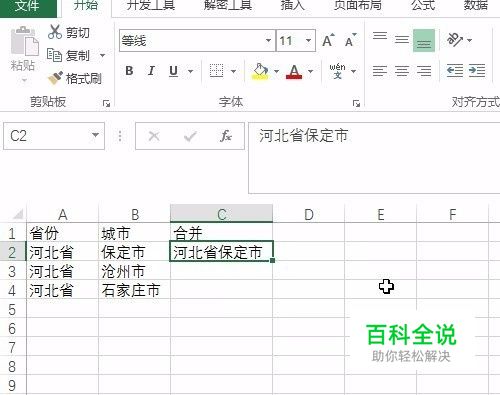Open text orientation tool
Viewport: 500px width, 395px height.
(455, 40)
